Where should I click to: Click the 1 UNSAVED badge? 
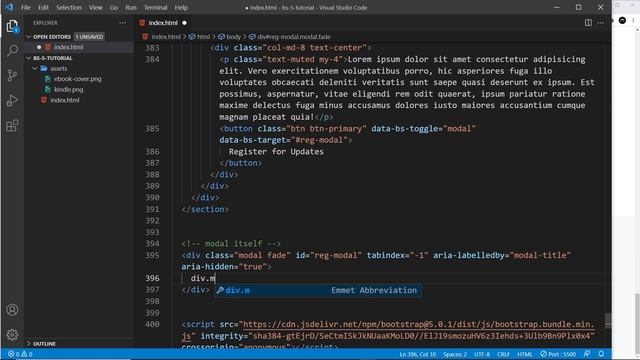coord(89,37)
